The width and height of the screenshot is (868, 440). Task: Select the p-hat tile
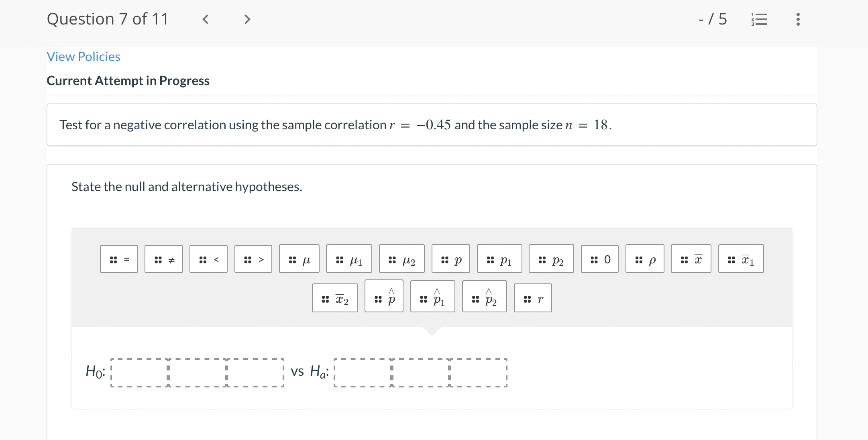coord(384,297)
